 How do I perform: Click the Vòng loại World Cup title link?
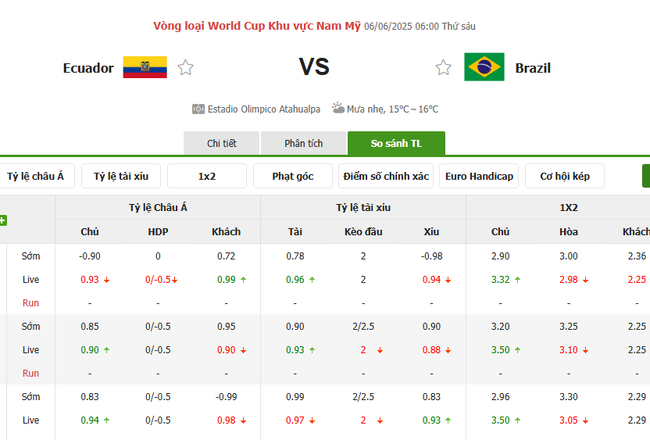[x=256, y=24]
